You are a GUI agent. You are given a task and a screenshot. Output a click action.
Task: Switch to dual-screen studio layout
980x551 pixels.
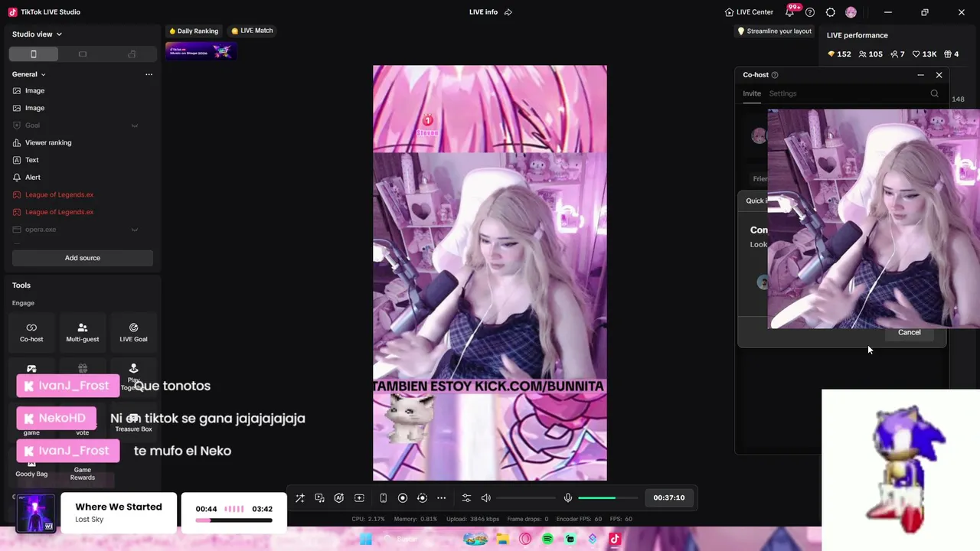(x=132, y=54)
